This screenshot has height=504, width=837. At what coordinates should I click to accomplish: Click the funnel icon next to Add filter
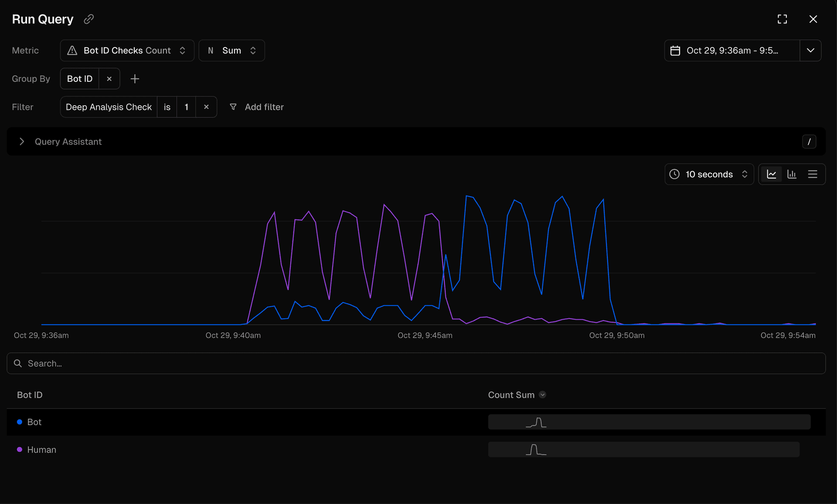pyautogui.click(x=233, y=107)
